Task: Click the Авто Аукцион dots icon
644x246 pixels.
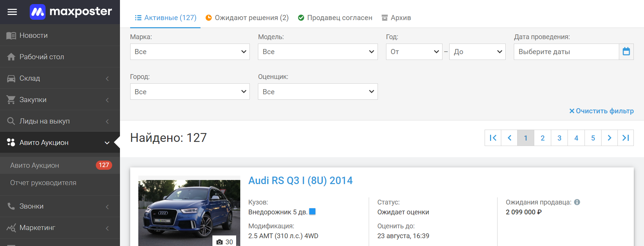Action: [x=11, y=143]
